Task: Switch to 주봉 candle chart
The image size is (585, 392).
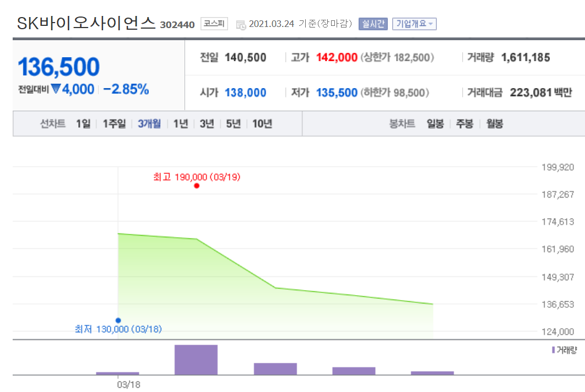Action: click(464, 123)
